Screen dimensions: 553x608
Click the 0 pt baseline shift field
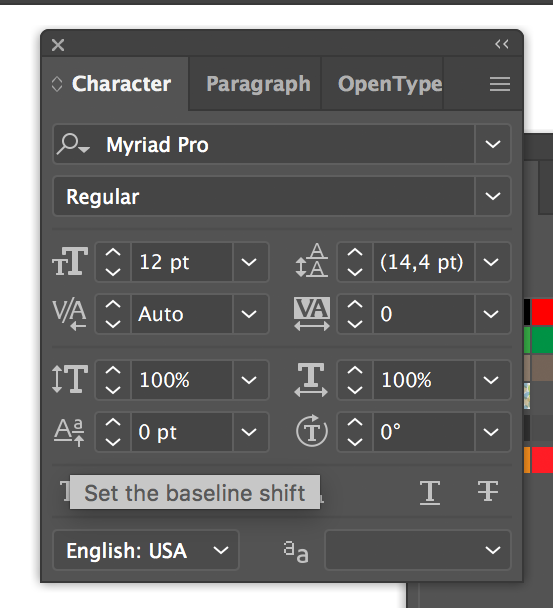[x=182, y=432]
